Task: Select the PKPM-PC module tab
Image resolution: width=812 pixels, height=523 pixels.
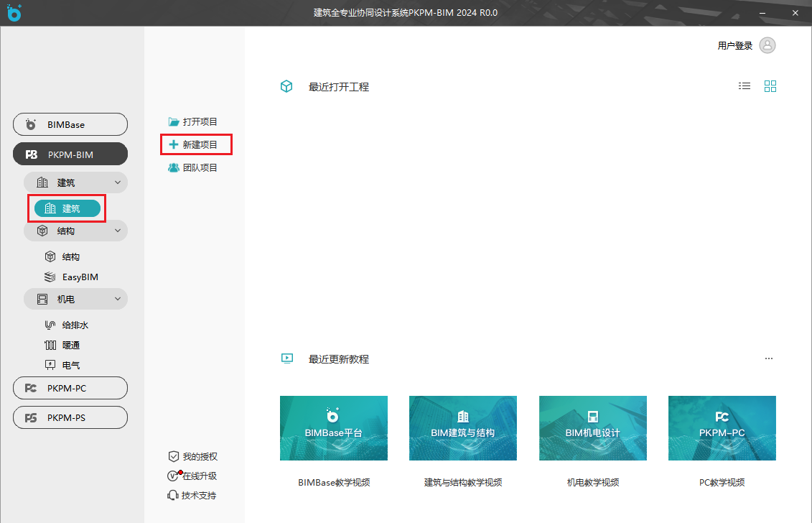Action: (x=70, y=388)
